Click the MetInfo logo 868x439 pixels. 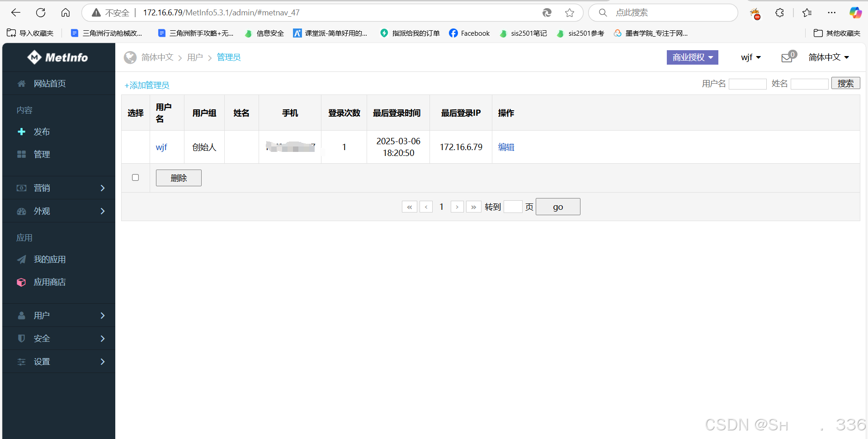coord(57,57)
